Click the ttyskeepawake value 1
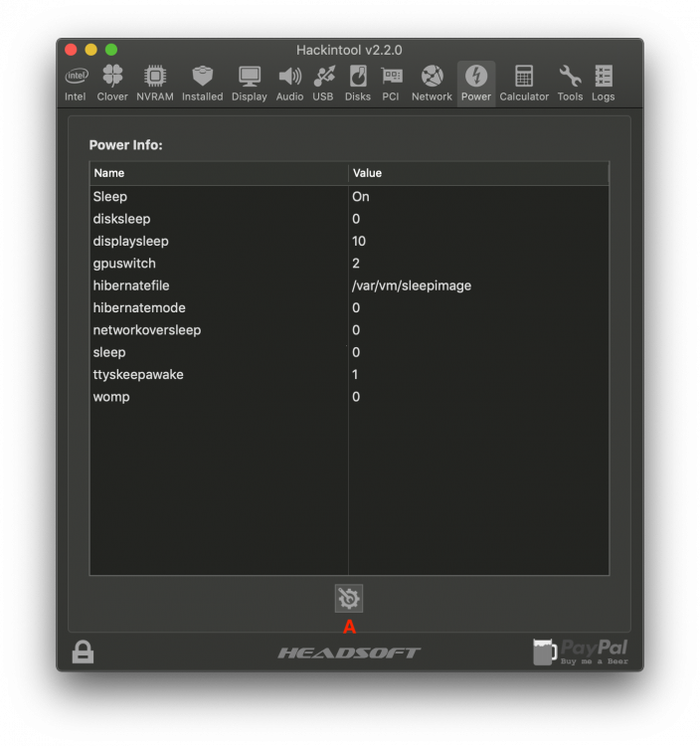The height and width of the screenshot is (746, 700). click(355, 374)
